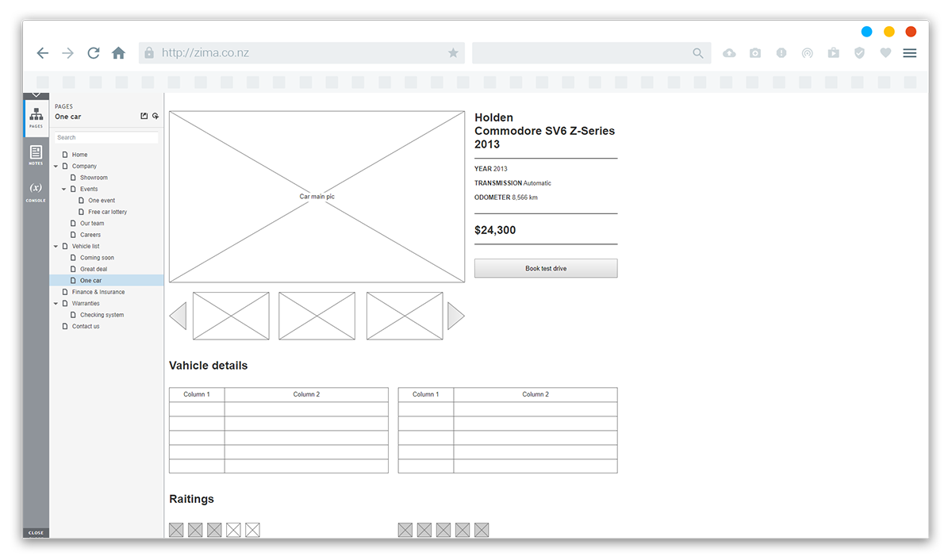Screen dimensions: 952x560
Task: Collapse the Vehicle list tree node
Action: [56, 247]
